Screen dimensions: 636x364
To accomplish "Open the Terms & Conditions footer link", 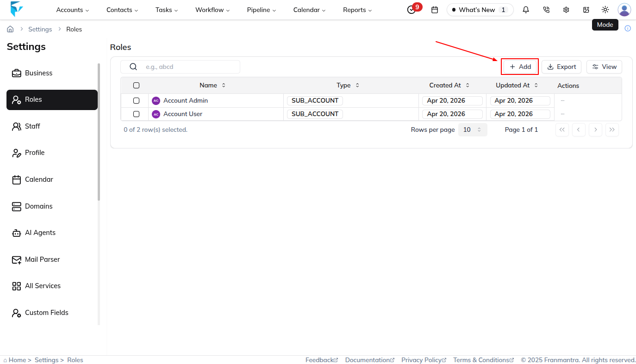I will tap(484, 360).
